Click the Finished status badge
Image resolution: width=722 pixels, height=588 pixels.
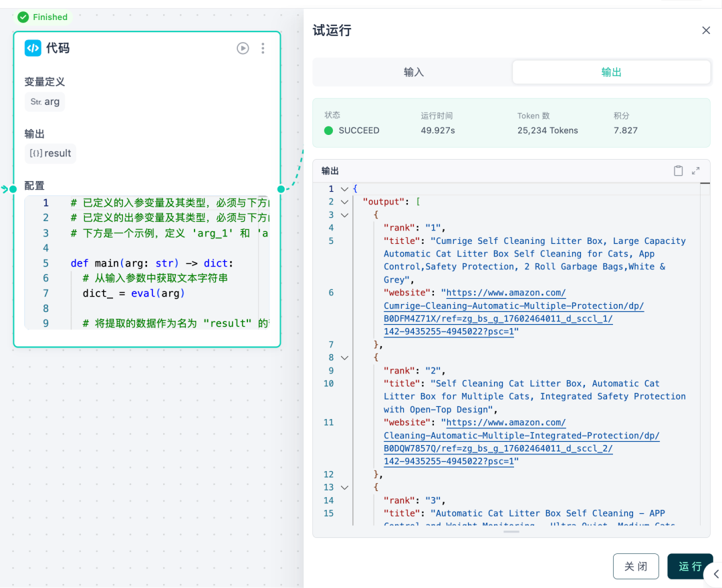pos(43,17)
